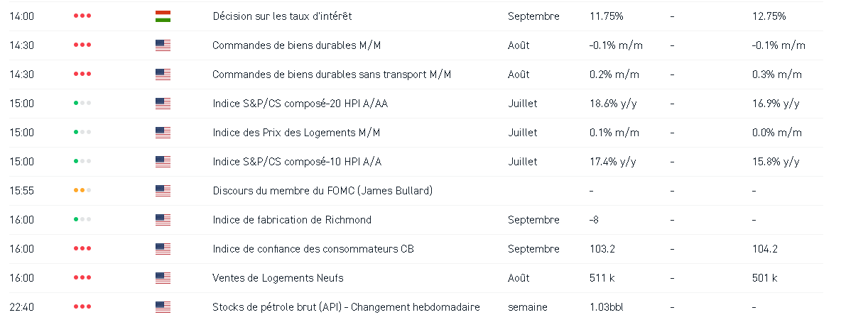Click green impact dots for S&P/CS composé-10 HPI
The height and width of the screenshot is (332, 868).
click(x=82, y=162)
